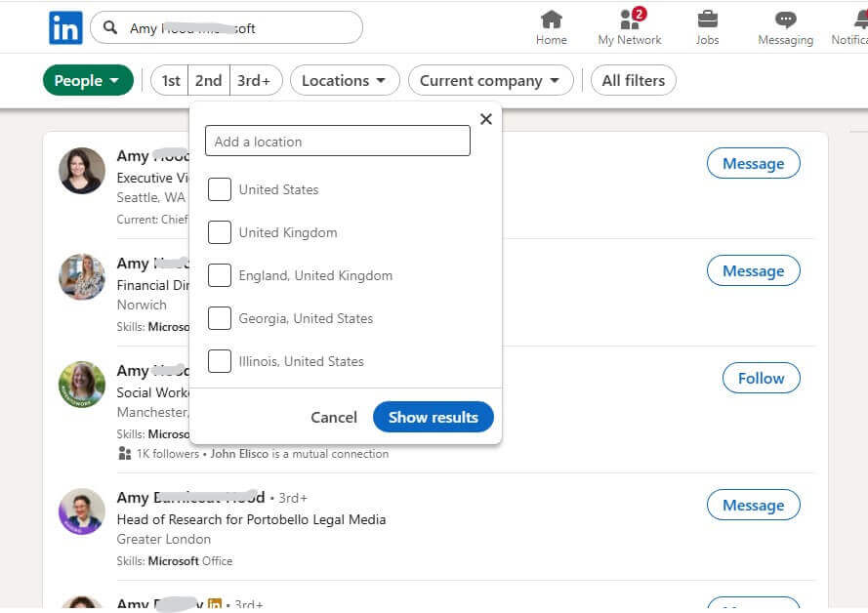
Task: Open the LinkedIn logo home link
Action: point(65,27)
